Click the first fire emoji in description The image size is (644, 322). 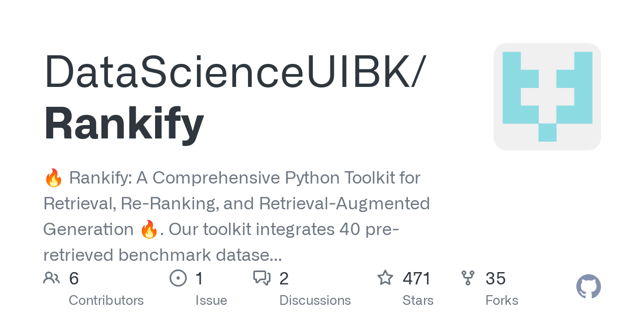point(53,178)
